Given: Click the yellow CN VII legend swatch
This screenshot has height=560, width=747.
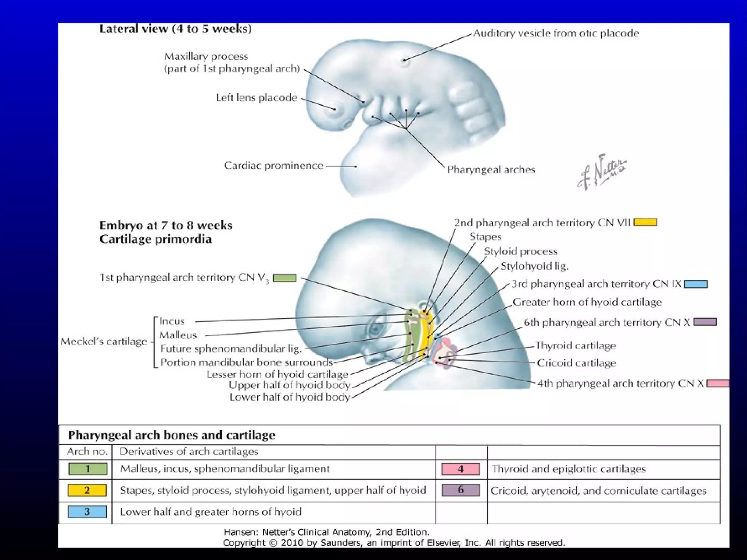Looking at the screenshot, I should click(x=645, y=222).
